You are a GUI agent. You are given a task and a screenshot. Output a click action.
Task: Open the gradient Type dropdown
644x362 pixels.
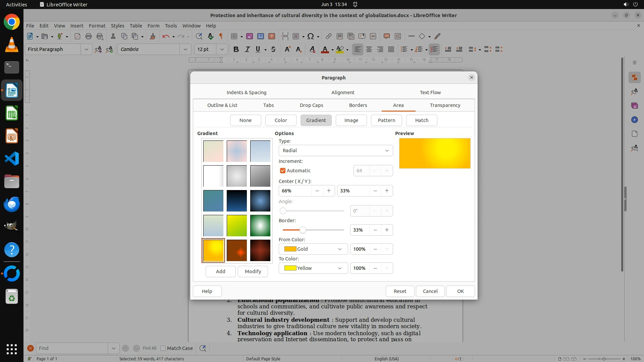click(335, 150)
